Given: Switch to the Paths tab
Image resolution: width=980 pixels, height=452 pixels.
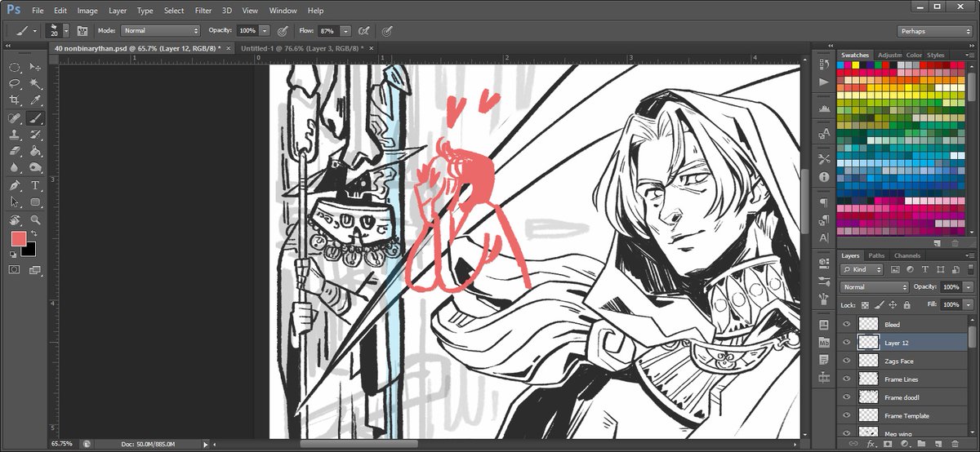Looking at the screenshot, I should 876,255.
